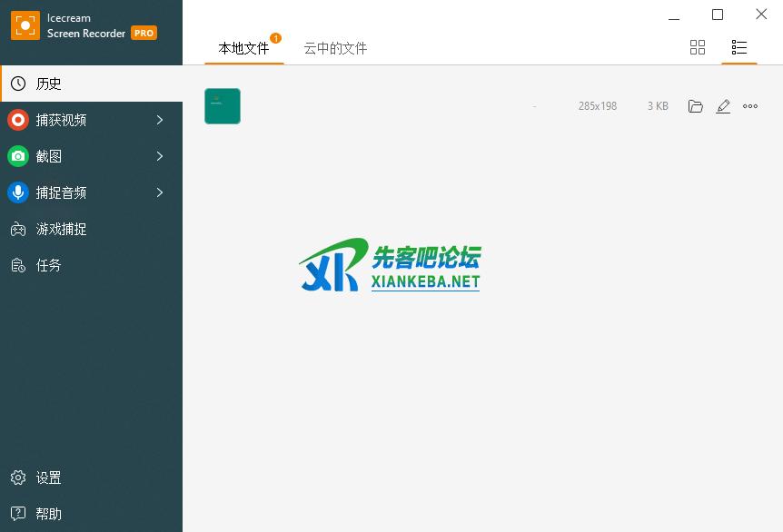The height and width of the screenshot is (532, 783).
Task: Switch to grid view layout
Action: [698, 47]
